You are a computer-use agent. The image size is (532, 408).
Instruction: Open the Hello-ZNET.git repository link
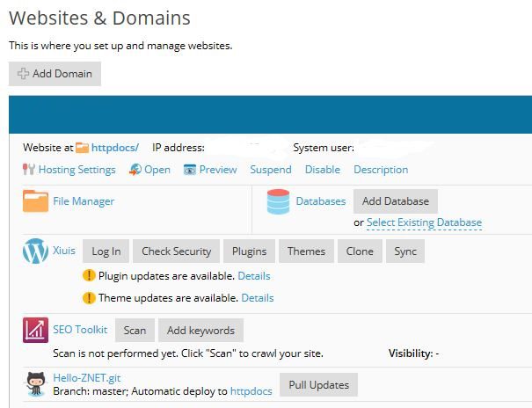pyautogui.click(x=87, y=377)
